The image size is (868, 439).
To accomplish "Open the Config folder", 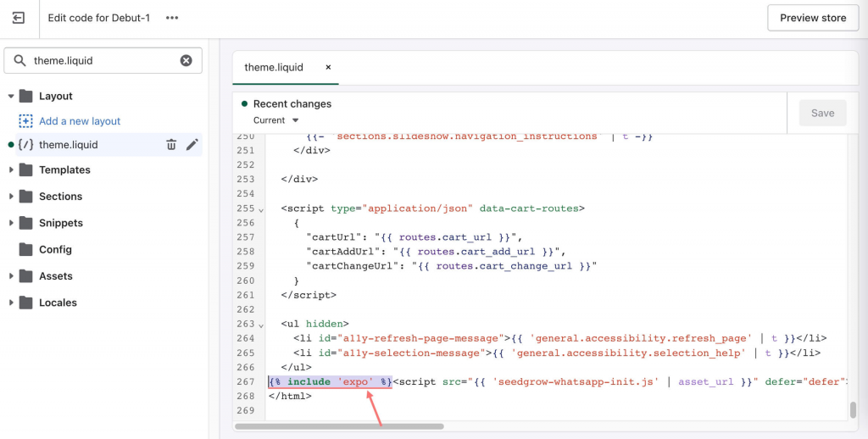I will tap(55, 250).
